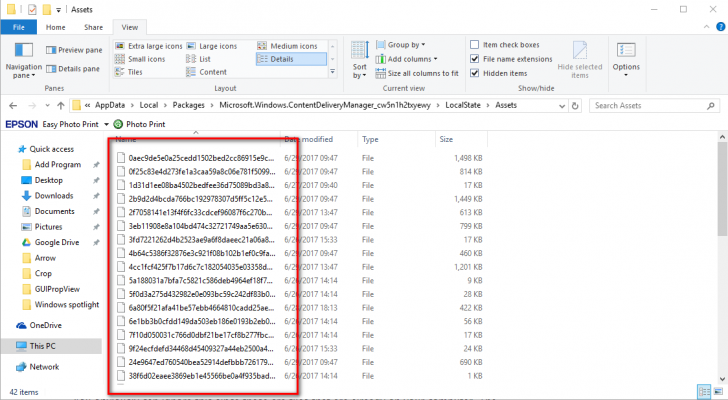Image resolution: width=728 pixels, height=400 pixels.
Task: Choose the Content layout
Action: (x=207, y=72)
